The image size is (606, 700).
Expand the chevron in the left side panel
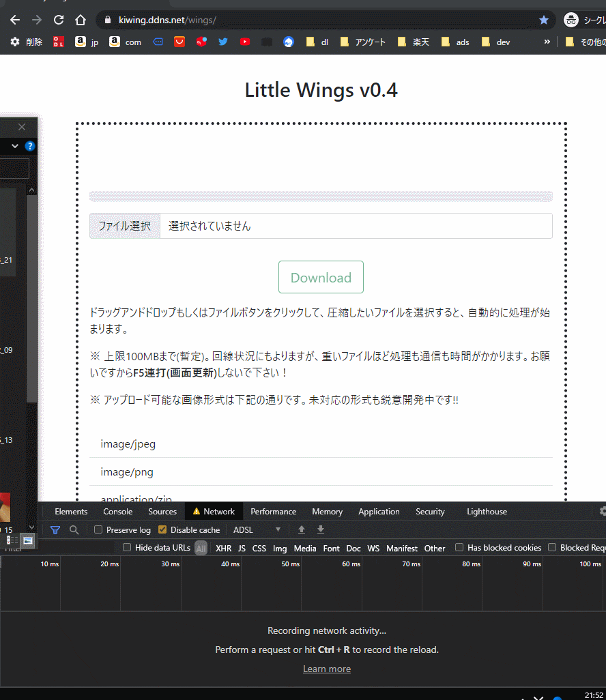(x=14, y=146)
